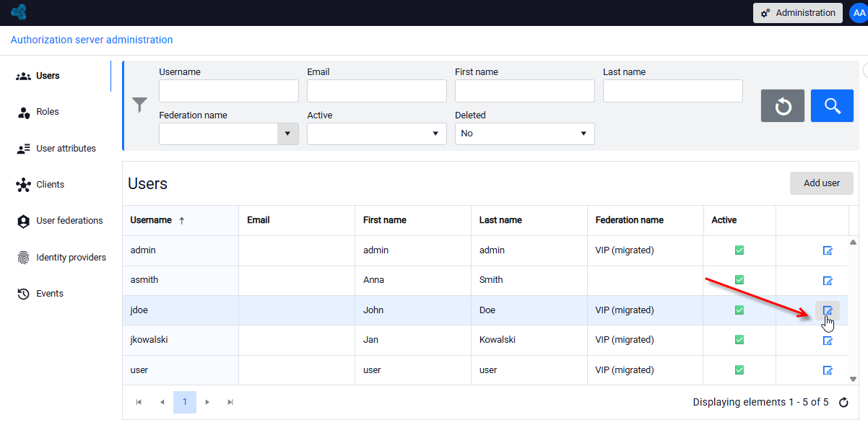This screenshot has height=433, width=868.
Task: Click the Users sidebar icon
Action: (23, 76)
